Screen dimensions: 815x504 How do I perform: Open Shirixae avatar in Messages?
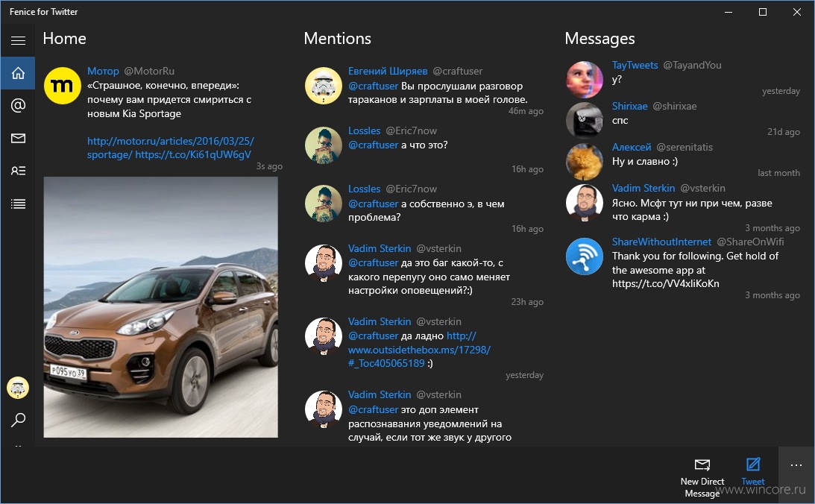tap(585, 121)
